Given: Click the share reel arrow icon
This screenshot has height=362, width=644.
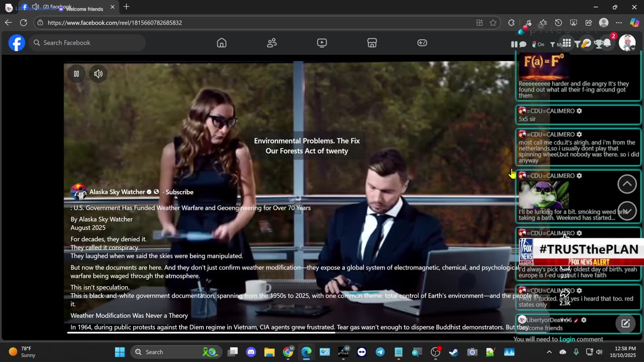Looking at the screenshot, I should coord(565,293).
